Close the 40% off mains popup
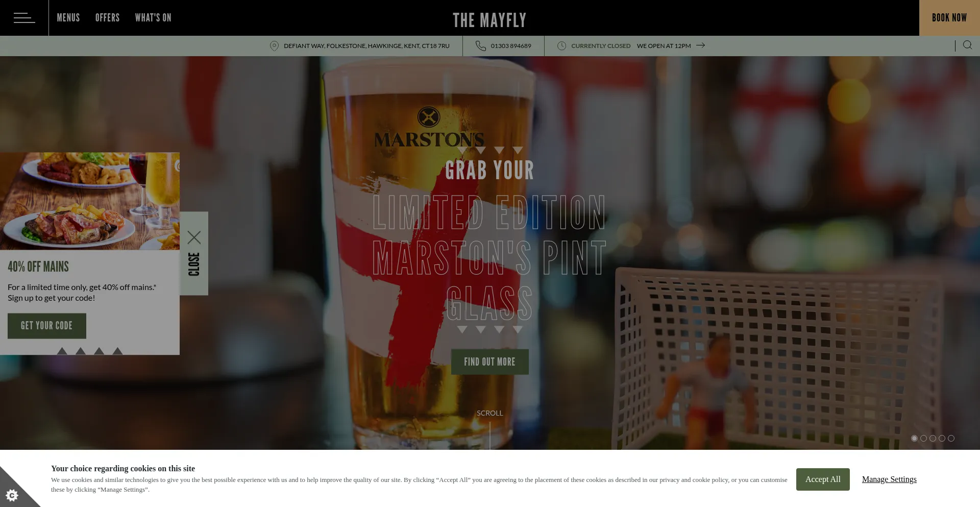This screenshot has height=507, width=980. coord(194,253)
